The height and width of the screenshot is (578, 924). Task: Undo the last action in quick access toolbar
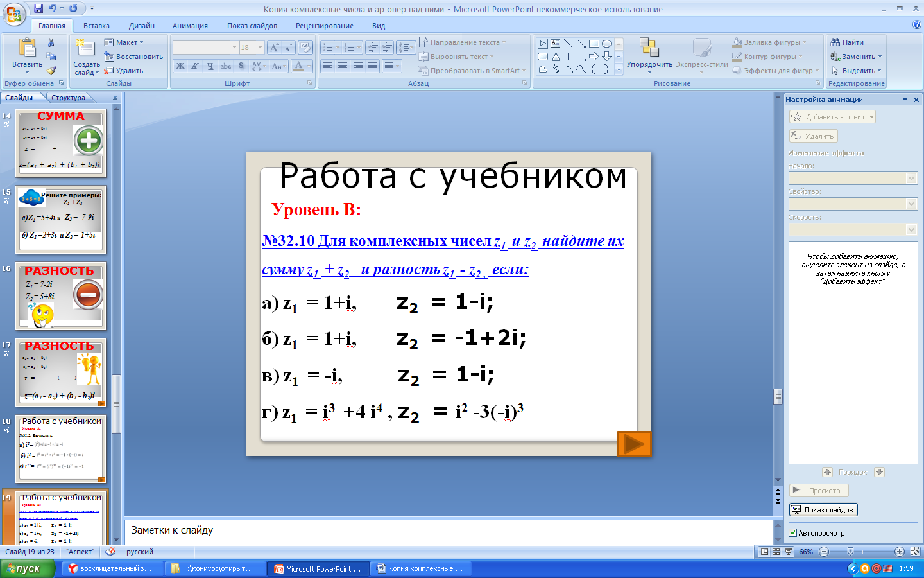pyautogui.click(x=52, y=8)
